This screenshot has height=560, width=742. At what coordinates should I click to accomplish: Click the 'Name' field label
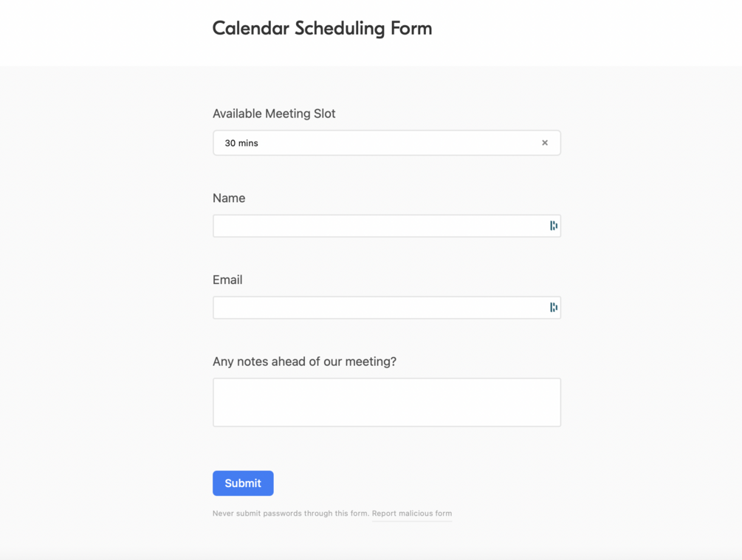point(229,198)
